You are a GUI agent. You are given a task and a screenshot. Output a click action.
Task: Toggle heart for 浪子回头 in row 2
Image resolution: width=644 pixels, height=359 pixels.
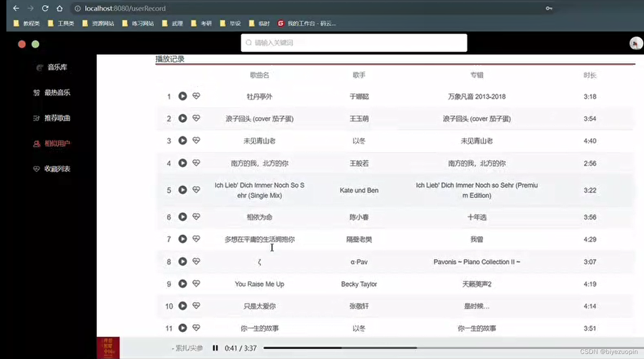tap(196, 118)
